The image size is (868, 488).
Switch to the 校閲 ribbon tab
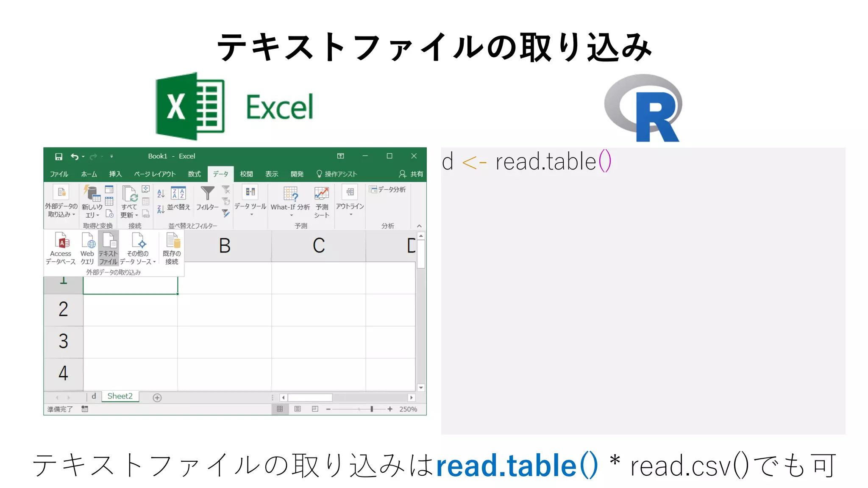(x=246, y=174)
